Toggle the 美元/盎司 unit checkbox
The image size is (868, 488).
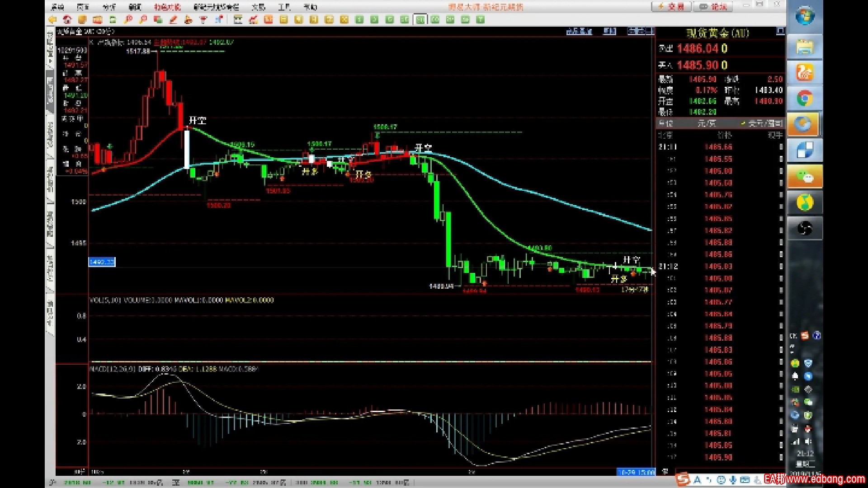click(743, 123)
